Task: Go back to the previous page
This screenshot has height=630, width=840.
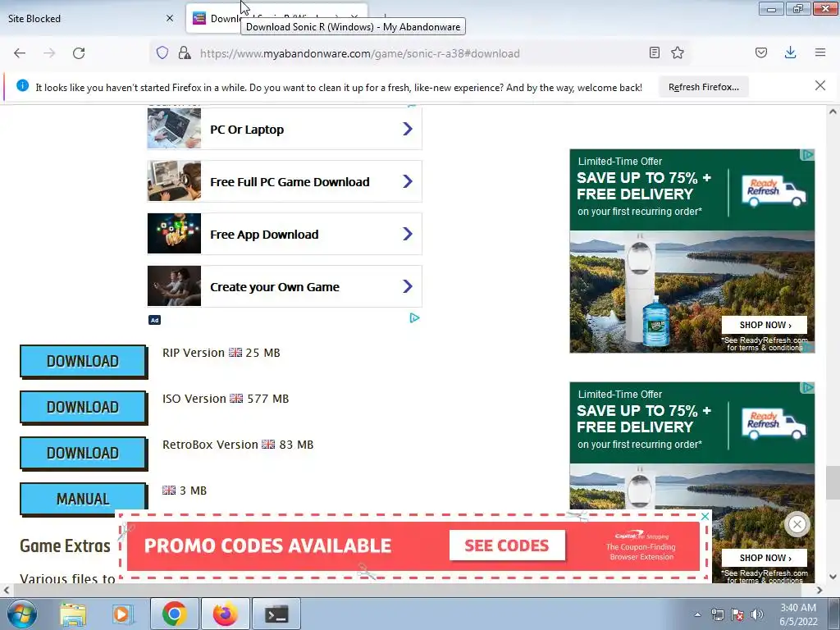Action: coord(20,53)
